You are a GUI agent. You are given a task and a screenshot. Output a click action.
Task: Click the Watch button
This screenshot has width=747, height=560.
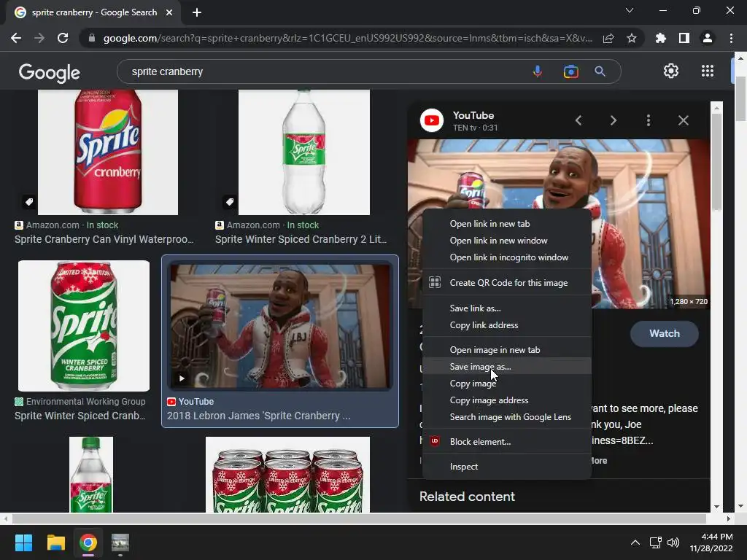point(664,333)
